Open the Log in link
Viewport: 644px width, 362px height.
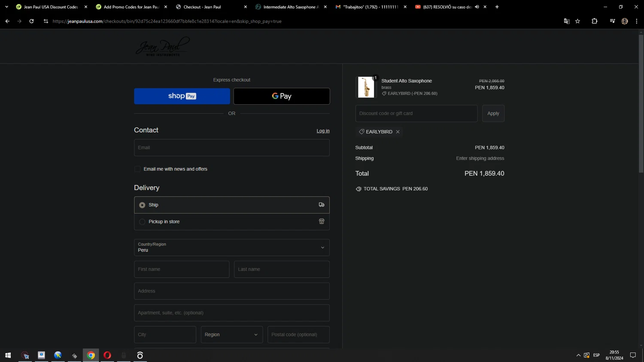pyautogui.click(x=323, y=131)
